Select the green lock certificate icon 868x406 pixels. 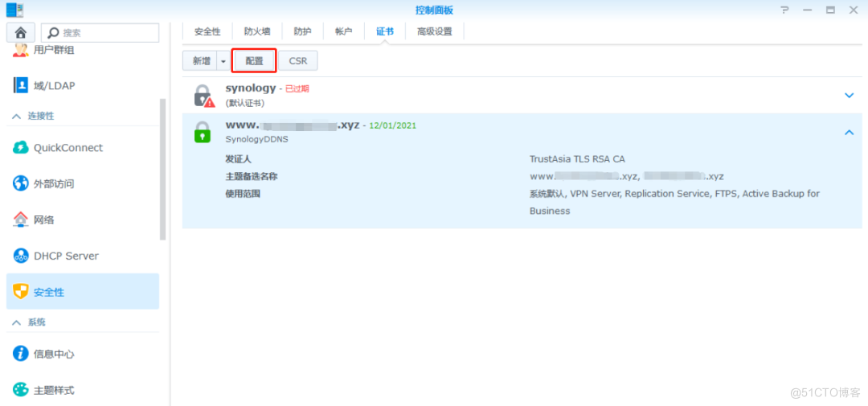click(203, 132)
